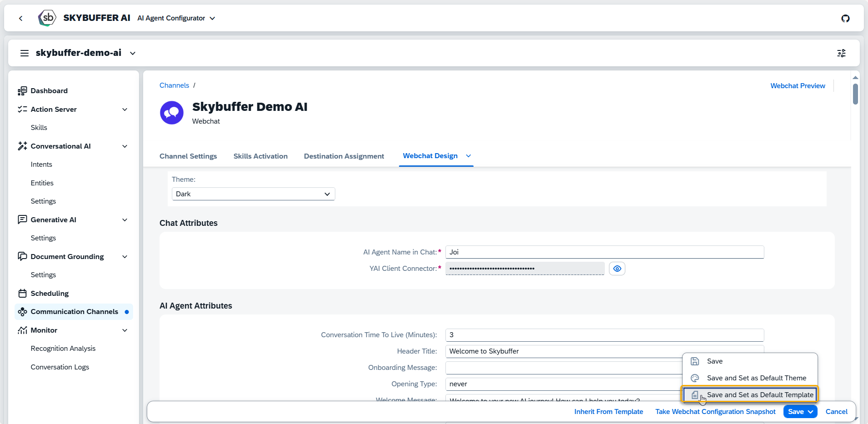Image resolution: width=868 pixels, height=424 pixels.
Task: Open the GitHub icon link
Action: point(845,18)
